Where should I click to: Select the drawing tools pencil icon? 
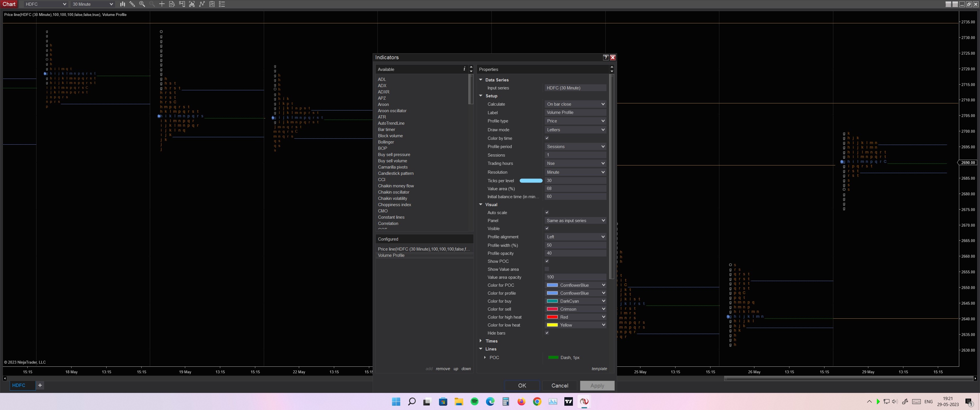point(132,4)
